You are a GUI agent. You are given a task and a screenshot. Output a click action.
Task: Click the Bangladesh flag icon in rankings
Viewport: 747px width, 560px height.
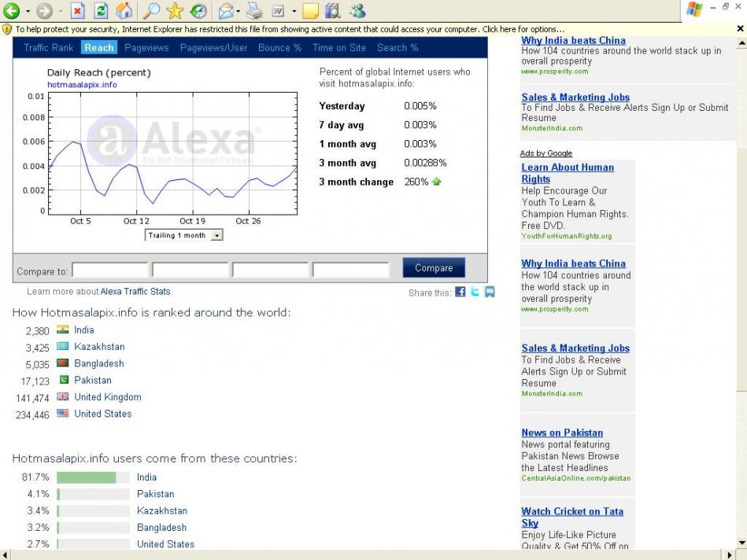tap(62, 363)
